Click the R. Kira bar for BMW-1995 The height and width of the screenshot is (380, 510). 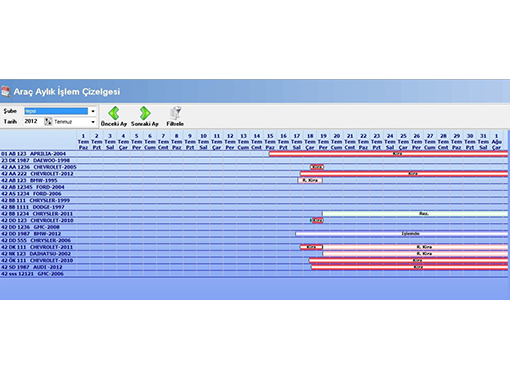[310, 180]
